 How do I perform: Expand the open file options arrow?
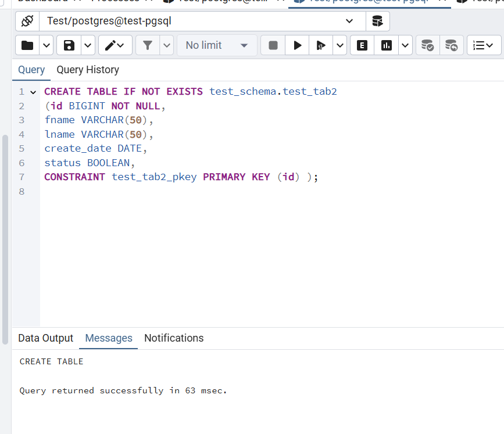pyautogui.click(x=47, y=45)
